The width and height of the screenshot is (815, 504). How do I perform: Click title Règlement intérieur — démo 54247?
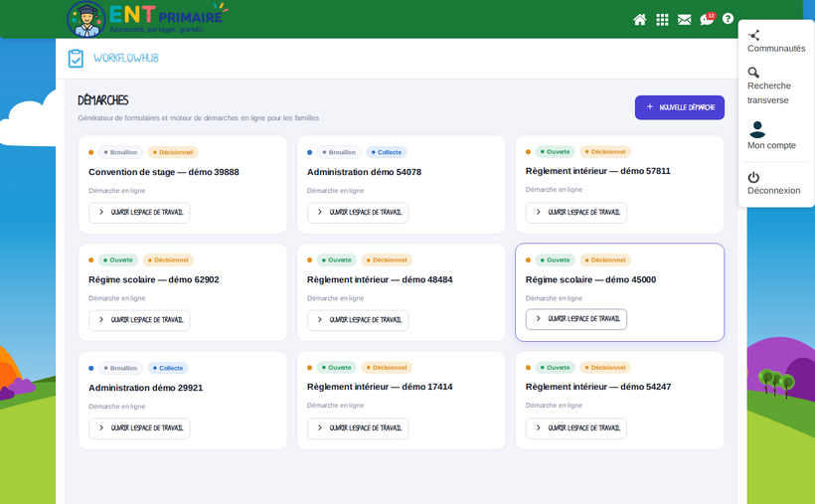598,387
